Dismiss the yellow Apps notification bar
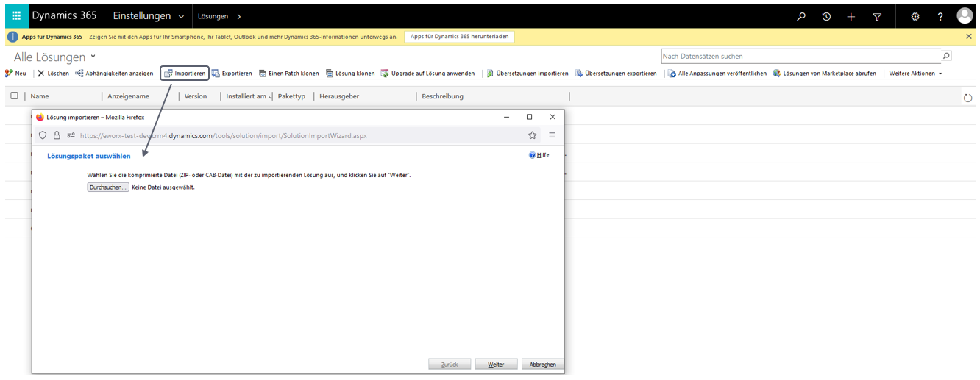The image size is (980, 380). [969, 36]
